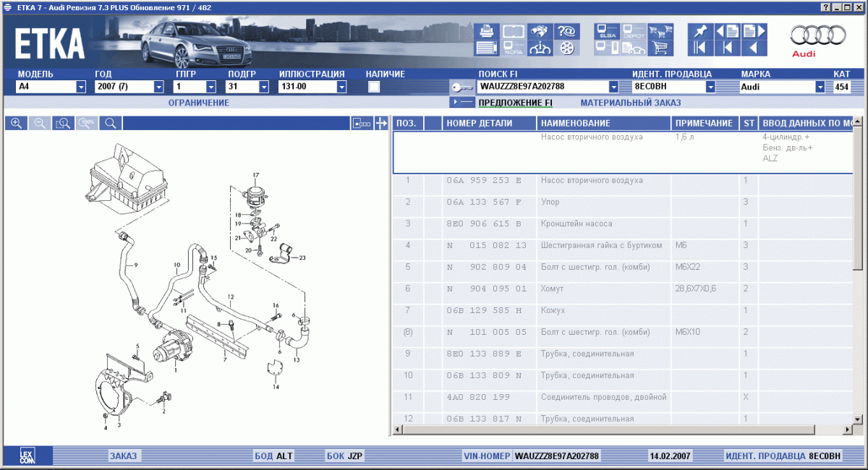Click the plain magnifier tool
The height and width of the screenshot is (470, 868).
(x=111, y=123)
